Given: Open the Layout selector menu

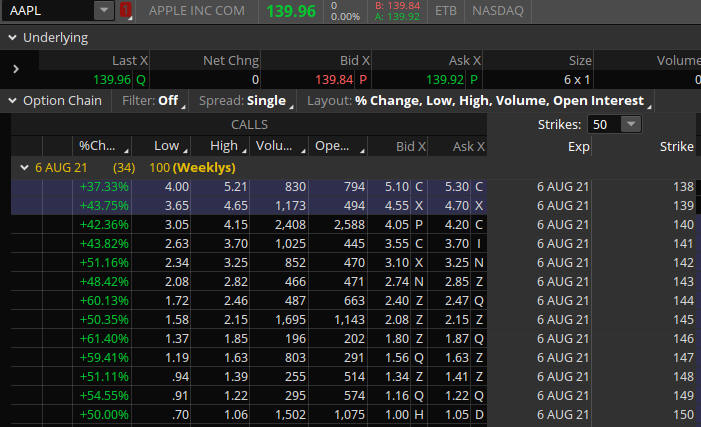Looking at the screenshot, I should point(480,100).
